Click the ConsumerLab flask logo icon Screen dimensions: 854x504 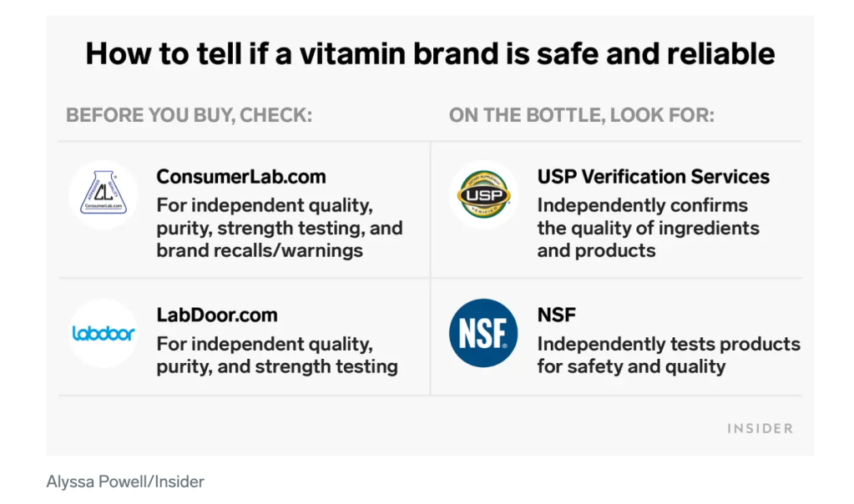click(103, 194)
